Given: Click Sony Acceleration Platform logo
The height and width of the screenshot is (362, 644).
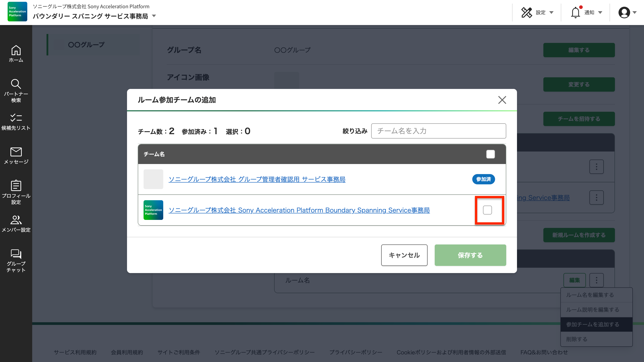Looking at the screenshot, I should click(x=17, y=11).
